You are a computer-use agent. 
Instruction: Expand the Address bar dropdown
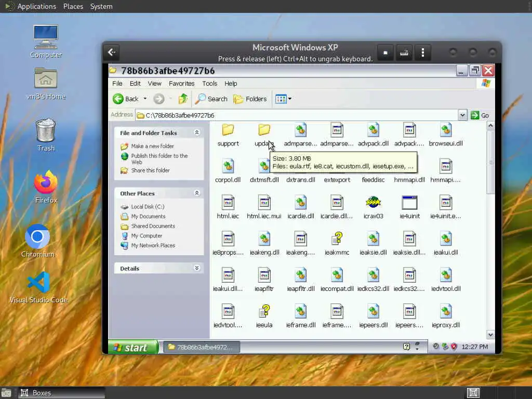(x=462, y=115)
